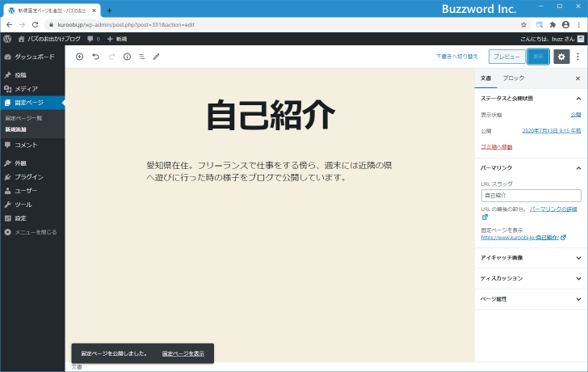The image size is (588, 372).
Task: Close the current browser tab
Action: [x=94, y=11]
